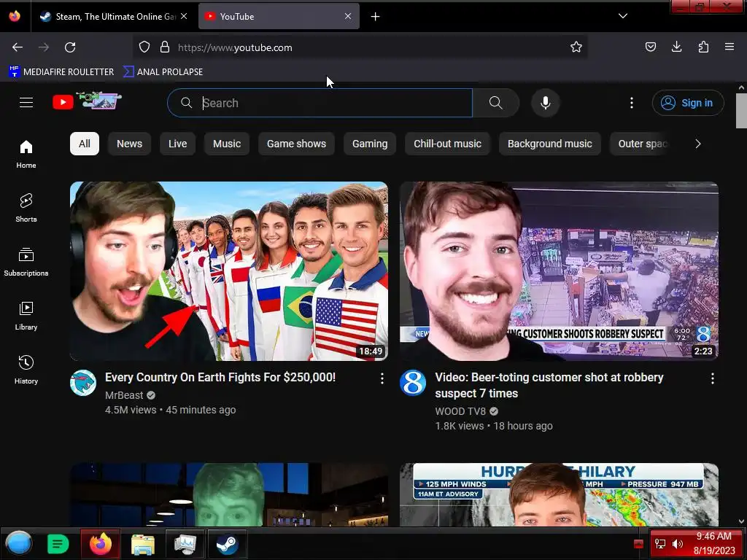Open Firefox extensions menu
This screenshot has width=747, height=560.
click(x=703, y=47)
